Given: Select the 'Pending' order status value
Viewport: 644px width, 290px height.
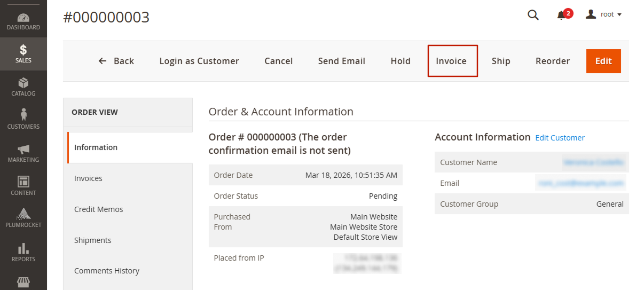Looking at the screenshot, I should tap(383, 196).
